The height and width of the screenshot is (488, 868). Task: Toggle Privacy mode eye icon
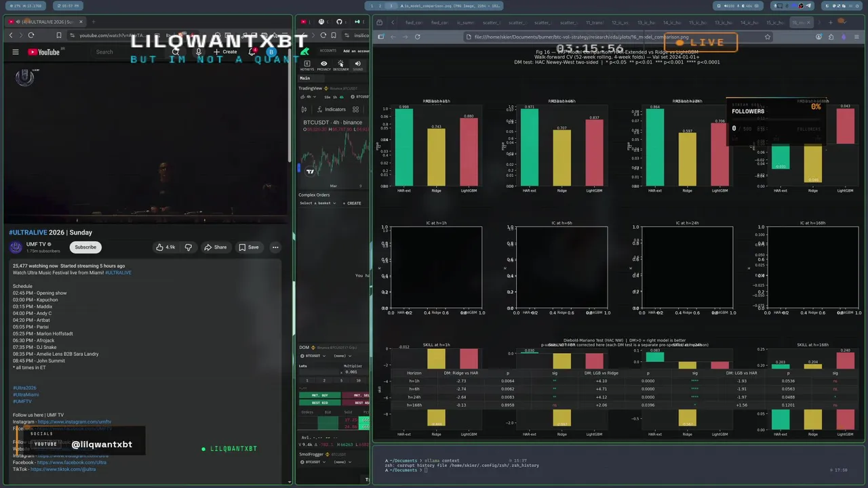point(323,66)
